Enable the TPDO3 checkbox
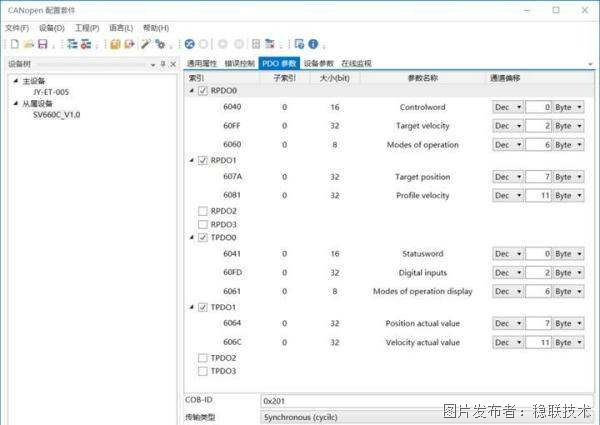600x425 pixels. [x=203, y=371]
